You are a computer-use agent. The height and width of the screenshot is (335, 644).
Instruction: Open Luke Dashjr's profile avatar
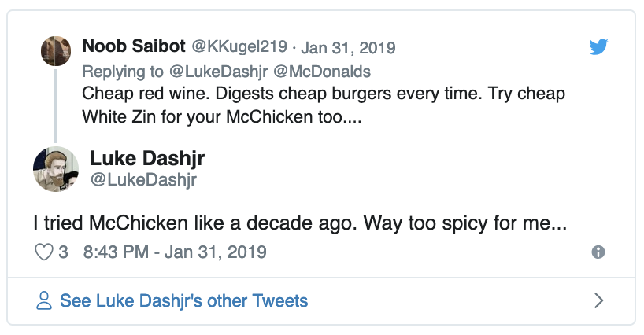tap(56, 169)
